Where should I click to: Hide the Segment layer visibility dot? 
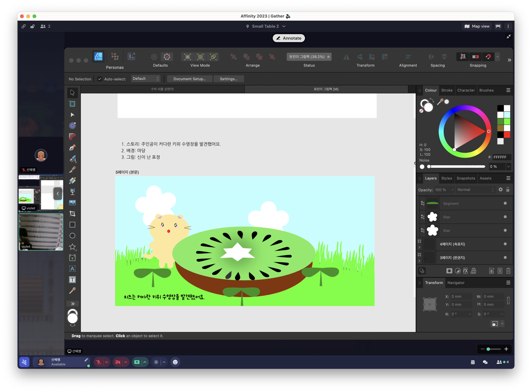click(505, 203)
